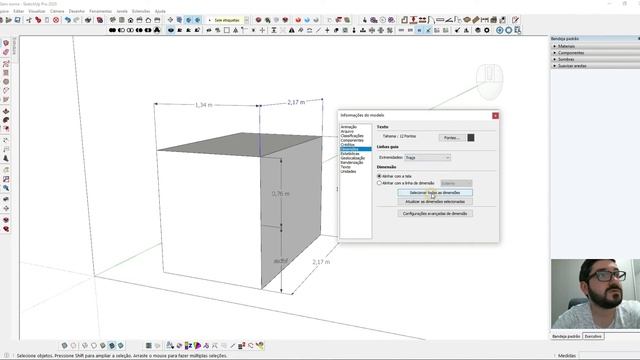Click 'Selecionar todas as dimensões' button
Viewport: 640px width, 360px height.
pos(435,193)
